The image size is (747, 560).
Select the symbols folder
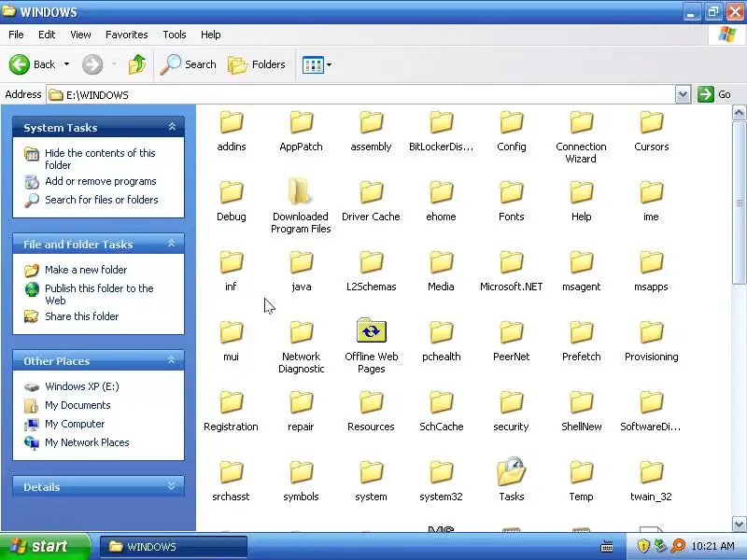coord(301,482)
